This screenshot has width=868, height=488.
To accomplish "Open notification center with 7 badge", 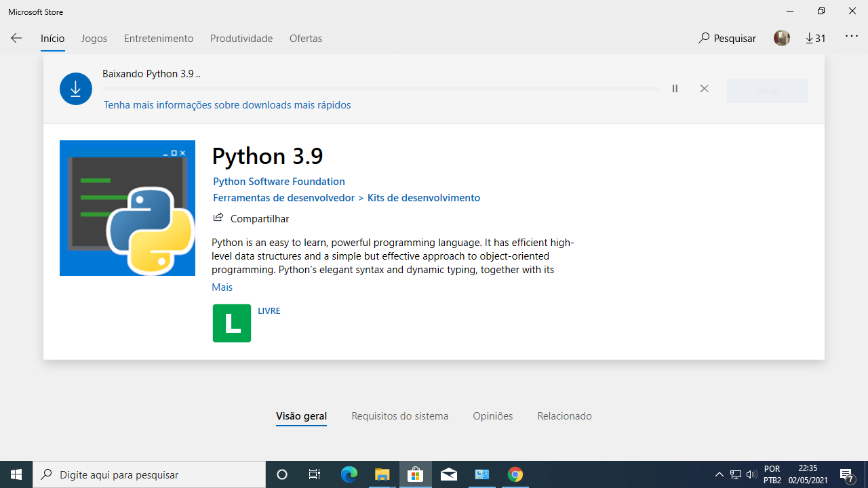I will (847, 474).
